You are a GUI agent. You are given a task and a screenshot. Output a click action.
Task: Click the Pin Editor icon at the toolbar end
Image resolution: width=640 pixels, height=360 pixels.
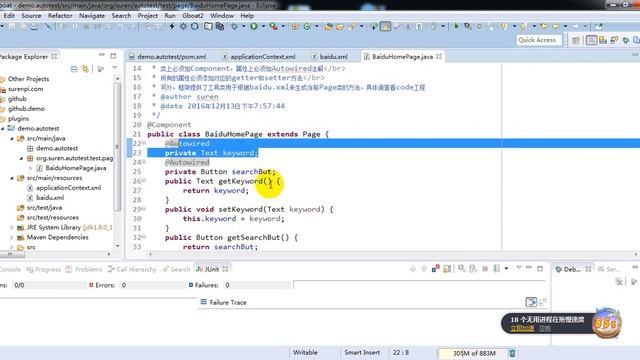(x=598, y=27)
